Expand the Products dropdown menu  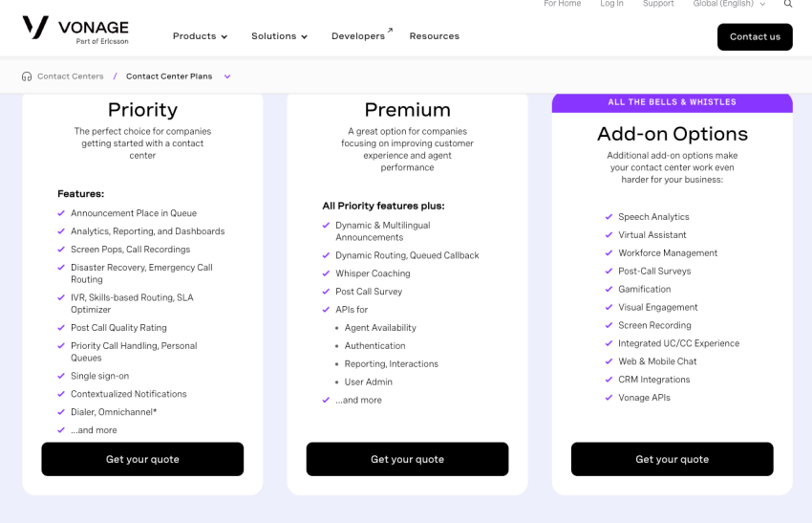(200, 36)
